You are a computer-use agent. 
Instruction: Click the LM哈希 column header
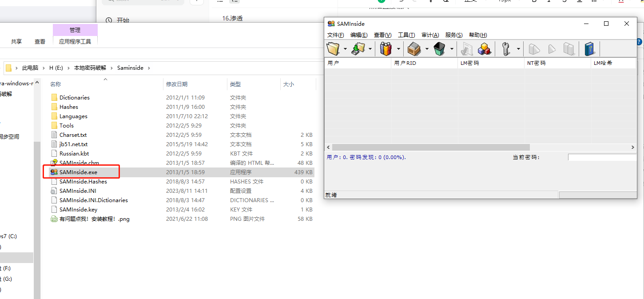(x=614, y=63)
